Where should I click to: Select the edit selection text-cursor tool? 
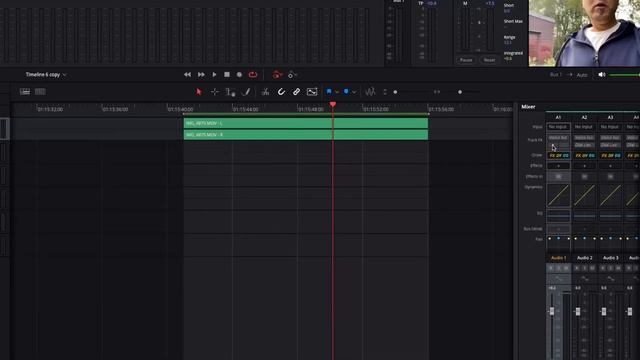pos(230,92)
